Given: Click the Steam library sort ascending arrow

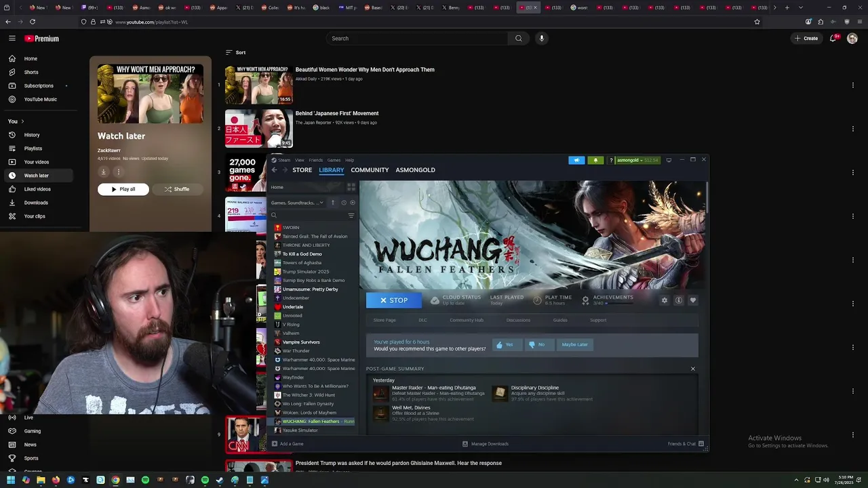Looking at the screenshot, I should point(332,203).
